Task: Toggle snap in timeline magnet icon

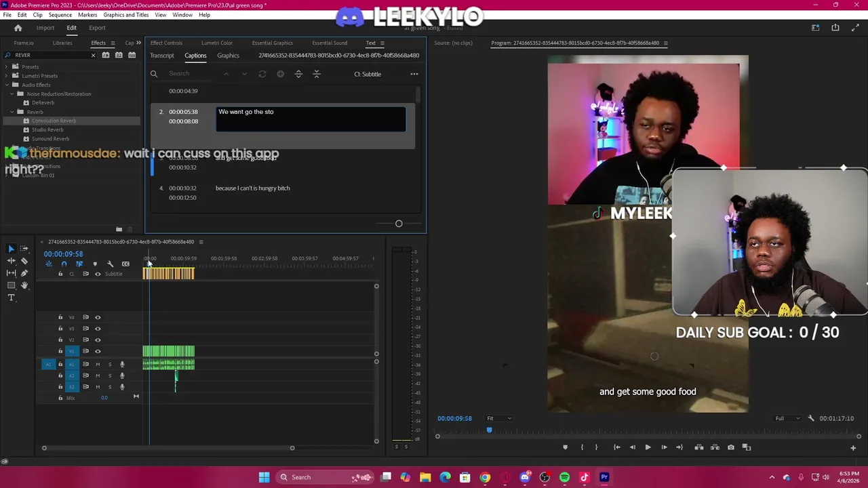Action: [64, 264]
